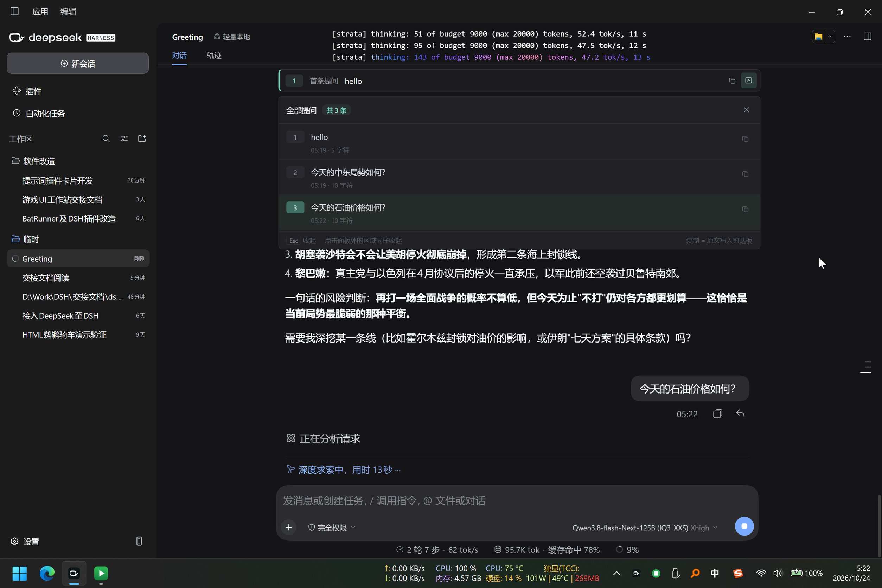Image resolution: width=882 pixels, height=588 pixels.
Task: Expand the folder dropdown arrow in header
Action: pos(830,36)
